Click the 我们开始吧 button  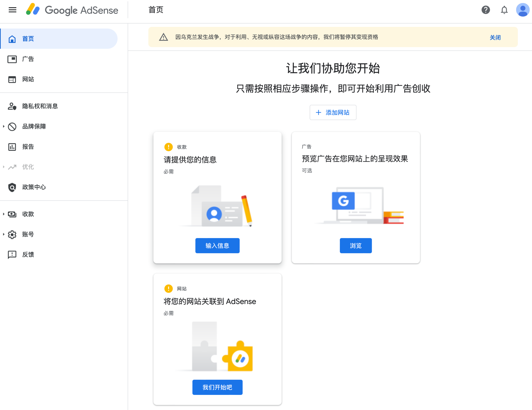[x=217, y=387]
